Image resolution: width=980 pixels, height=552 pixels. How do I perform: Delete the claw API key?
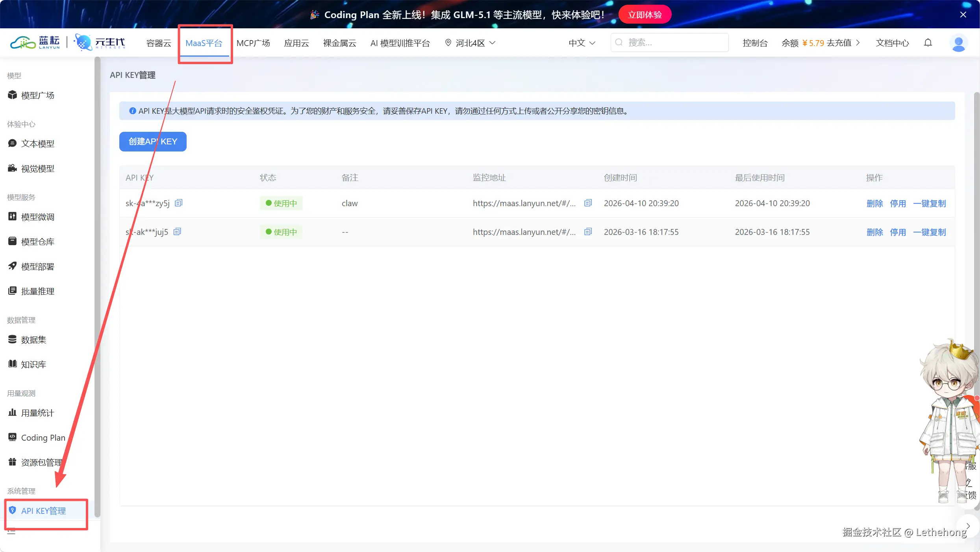(874, 203)
